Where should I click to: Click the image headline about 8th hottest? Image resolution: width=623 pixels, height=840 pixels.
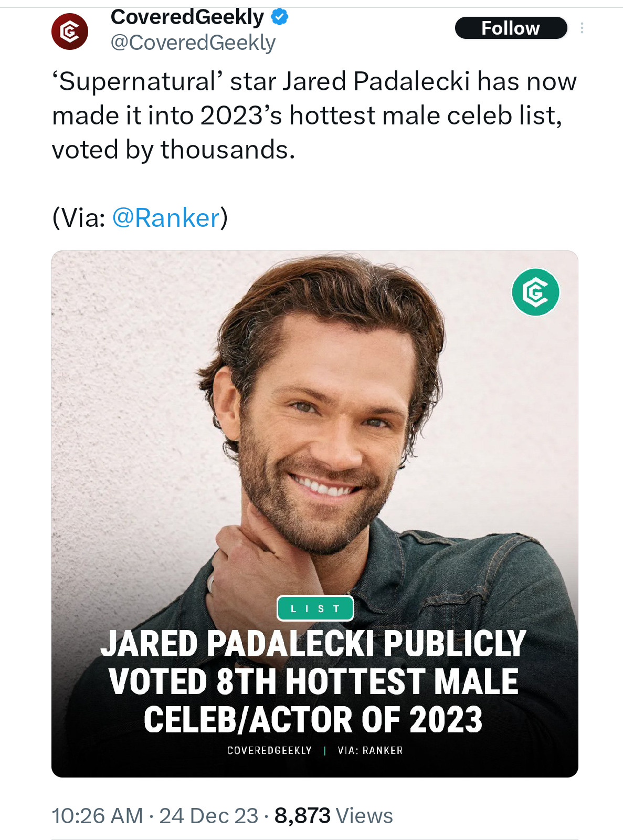point(313,681)
